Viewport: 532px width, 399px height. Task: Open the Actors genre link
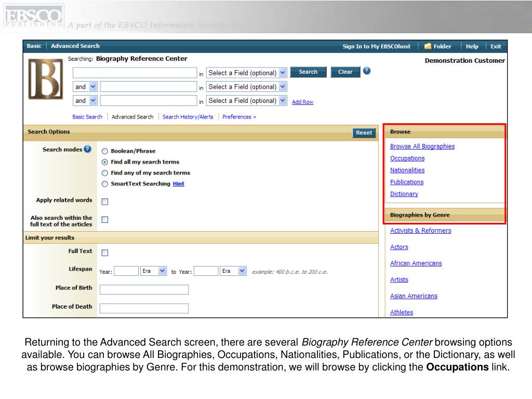tap(399, 247)
